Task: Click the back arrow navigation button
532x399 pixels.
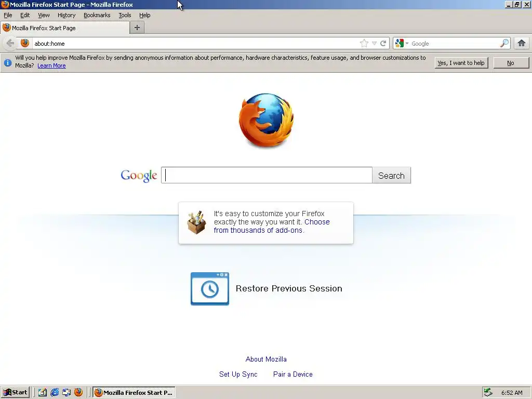Action: [10, 44]
